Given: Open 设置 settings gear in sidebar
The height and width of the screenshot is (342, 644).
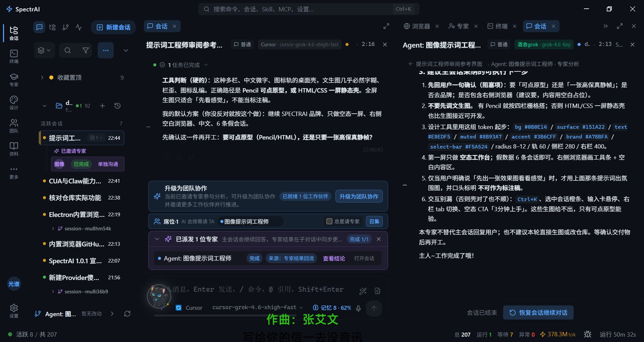Looking at the screenshot, I should coord(14,311).
